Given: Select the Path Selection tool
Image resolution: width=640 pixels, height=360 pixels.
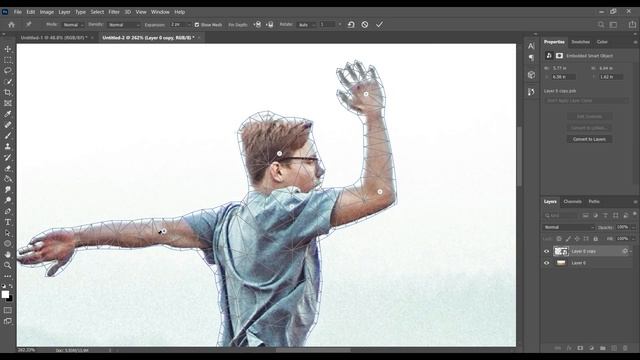Looking at the screenshot, I should click(8, 233).
